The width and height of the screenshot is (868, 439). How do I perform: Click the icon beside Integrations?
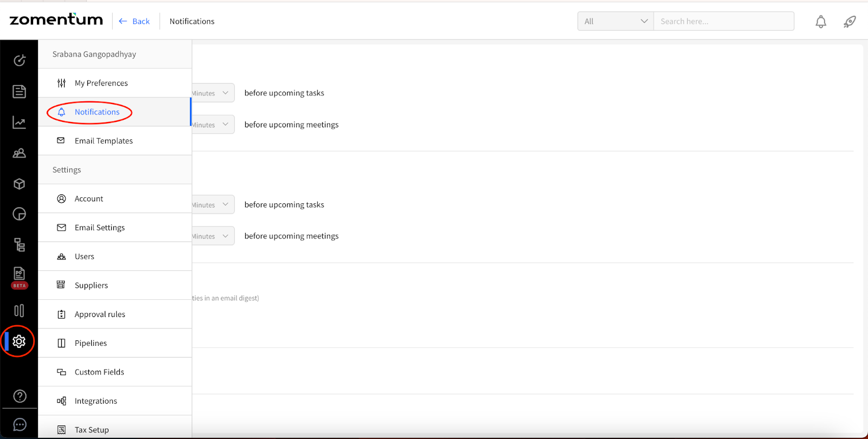(x=61, y=401)
